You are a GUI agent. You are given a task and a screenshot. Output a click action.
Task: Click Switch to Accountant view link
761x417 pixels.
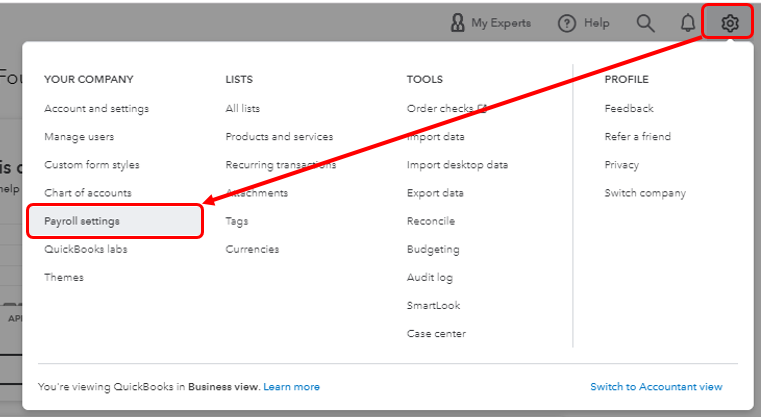point(656,386)
